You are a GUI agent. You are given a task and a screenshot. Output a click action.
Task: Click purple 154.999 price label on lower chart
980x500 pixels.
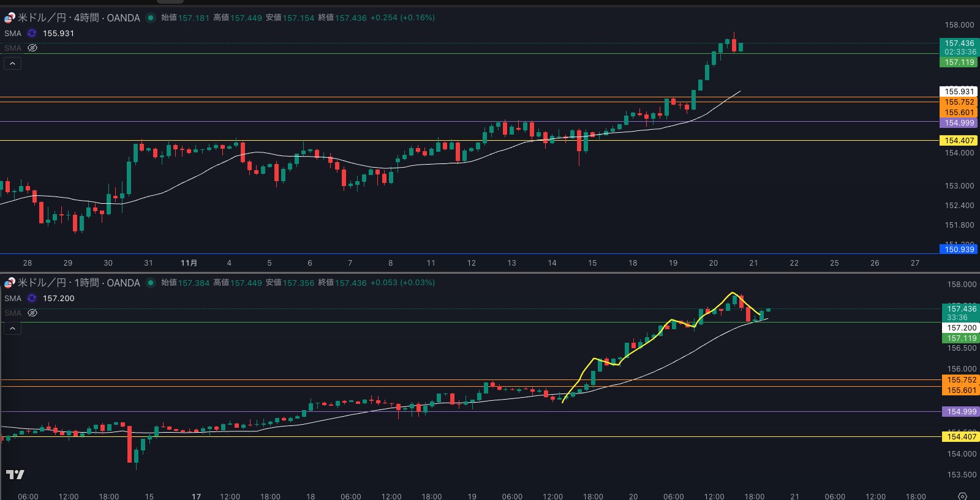pyautogui.click(x=961, y=412)
